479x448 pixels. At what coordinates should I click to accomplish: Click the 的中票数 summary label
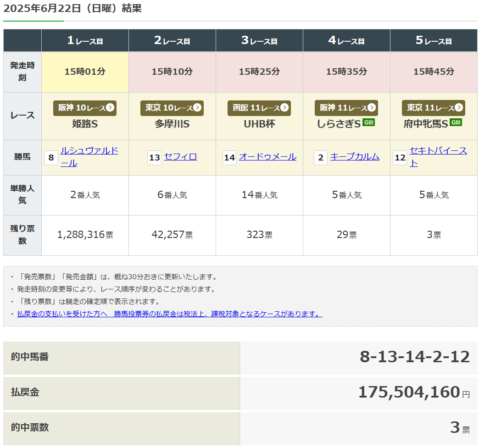30,427
